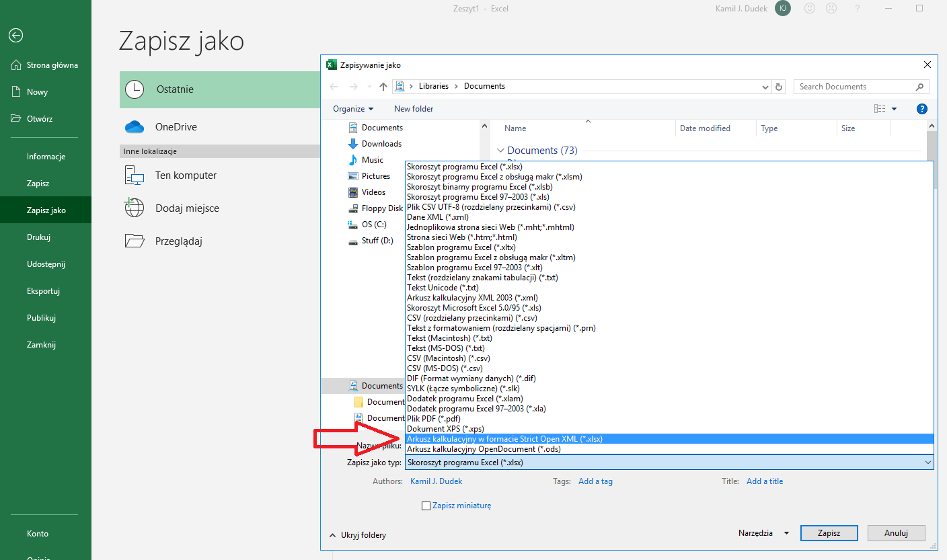
Task: Click the Ostatnie clock icon
Action: 134,89
